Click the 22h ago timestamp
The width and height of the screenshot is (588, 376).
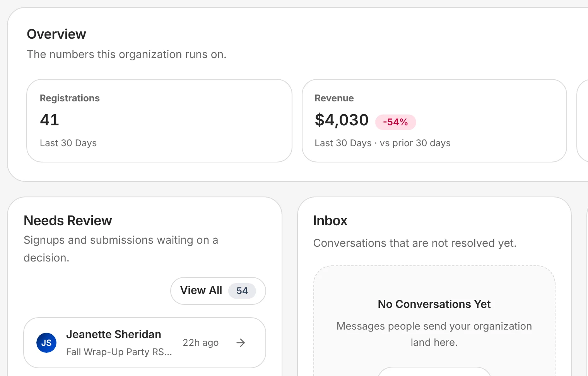[201, 343]
